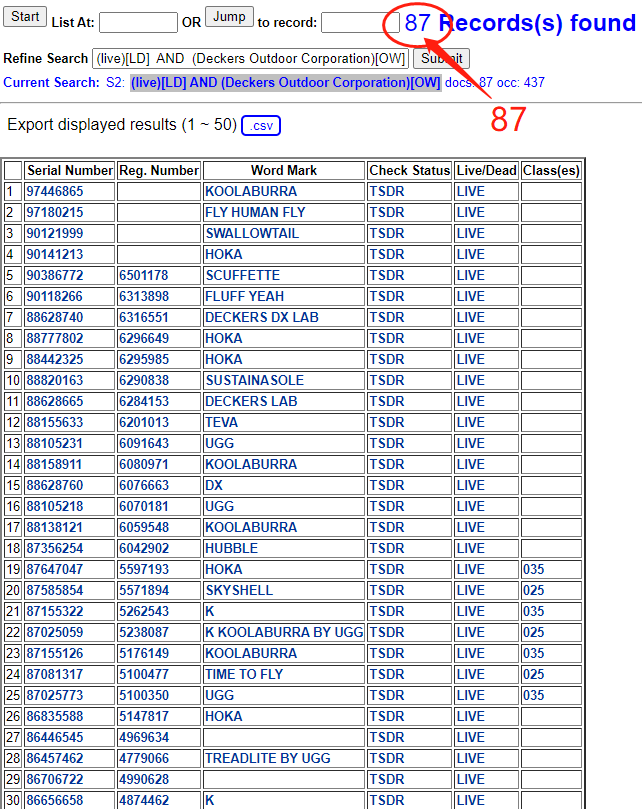Click TSDR in the FLY HUMAN FLY row
Image resolution: width=642 pixels, height=809 pixels.
pos(387,213)
